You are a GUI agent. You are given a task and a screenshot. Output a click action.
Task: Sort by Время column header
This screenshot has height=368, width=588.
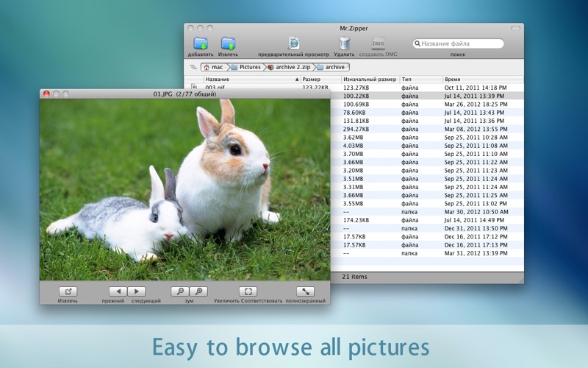[x=484, y=79]
